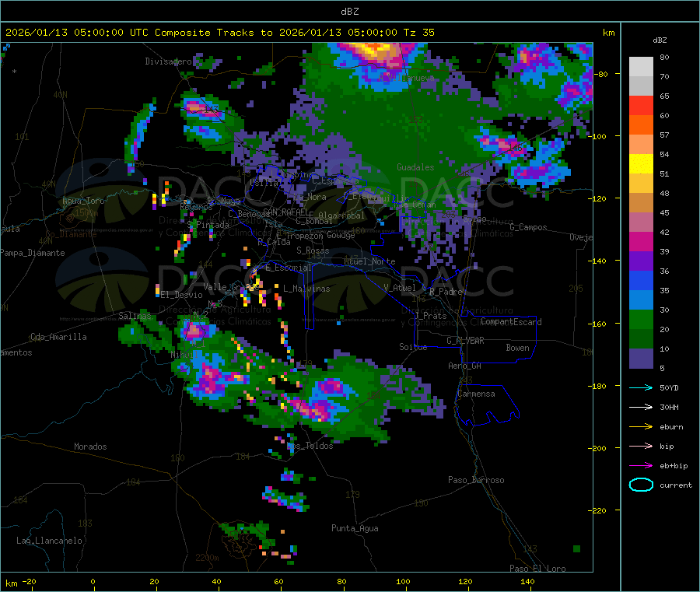Click the 'Morados' place label

(x=90, y=447)
